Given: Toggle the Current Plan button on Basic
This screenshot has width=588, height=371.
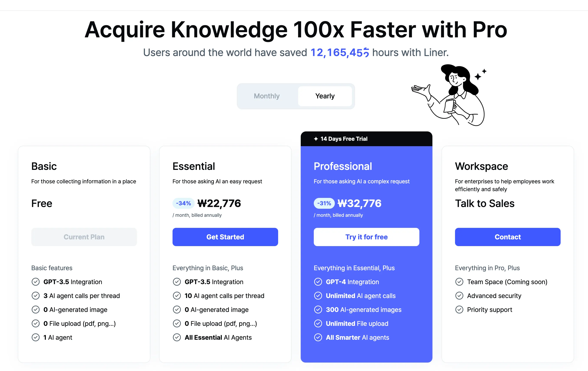Looking at the screenshot, I should pyautogui.click(x=84, y=236).
